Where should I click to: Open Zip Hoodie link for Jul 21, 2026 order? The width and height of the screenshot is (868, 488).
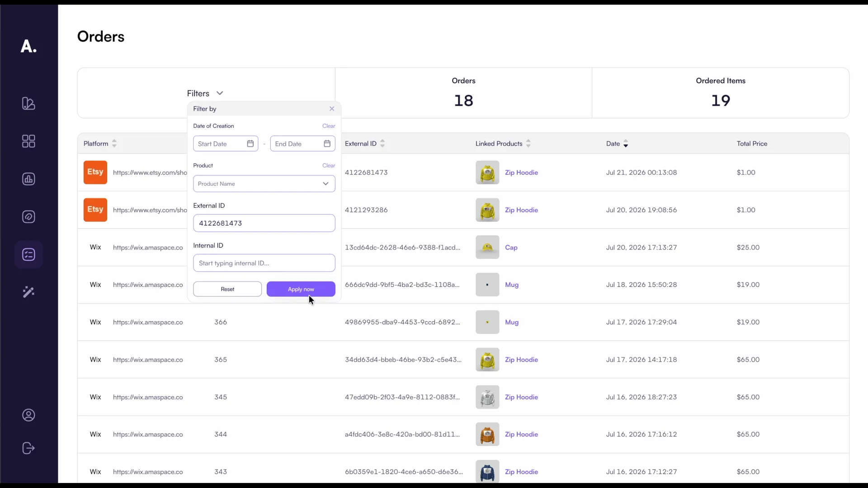coord(521,173)
